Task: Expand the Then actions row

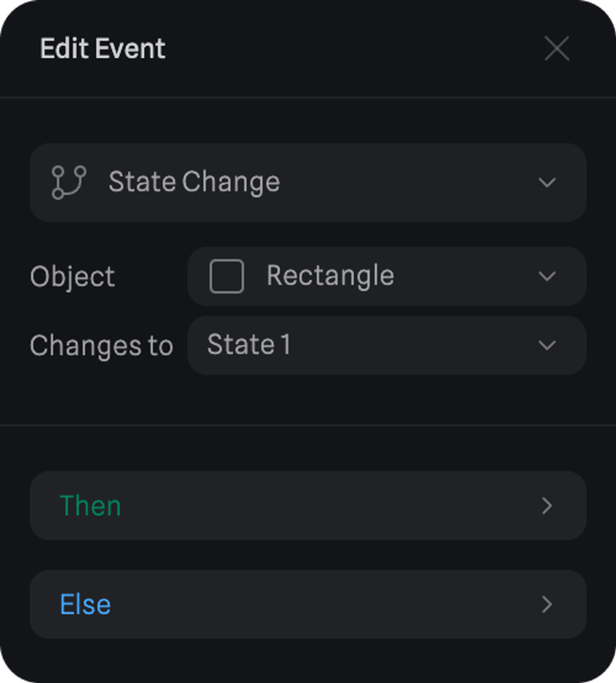Action: point(308,505)
